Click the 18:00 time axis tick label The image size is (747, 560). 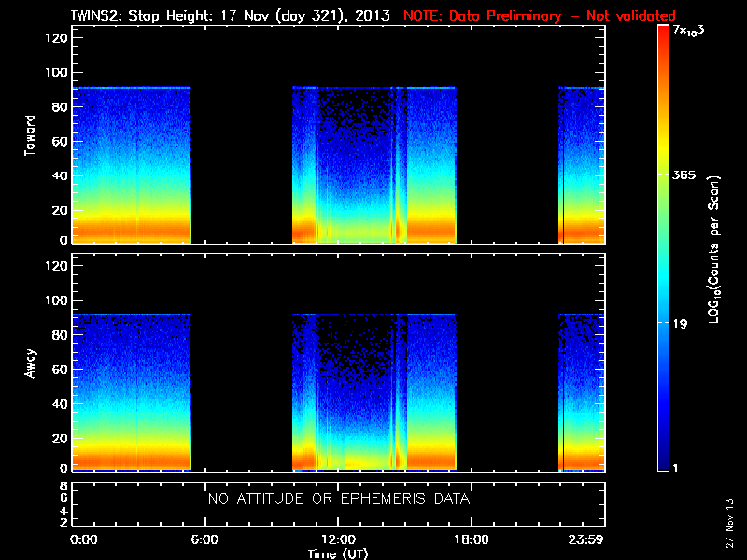point(470,540)
